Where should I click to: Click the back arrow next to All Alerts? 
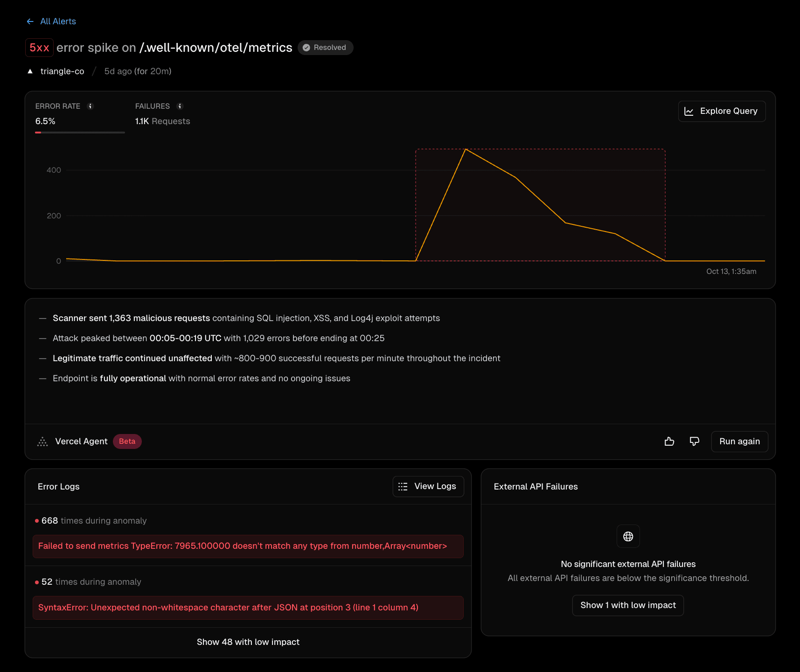pyautogui.click(x=30, y=21)
